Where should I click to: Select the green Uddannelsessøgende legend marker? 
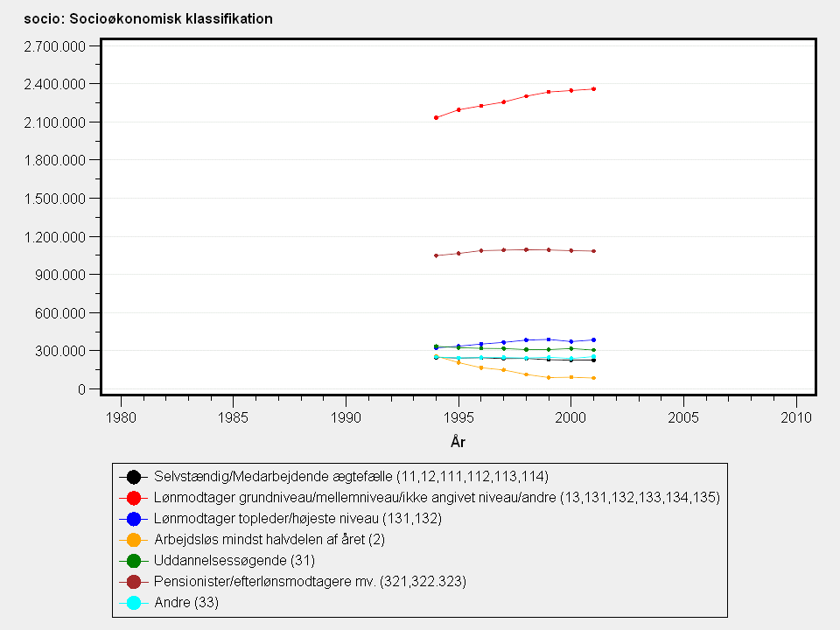[133, 561]
